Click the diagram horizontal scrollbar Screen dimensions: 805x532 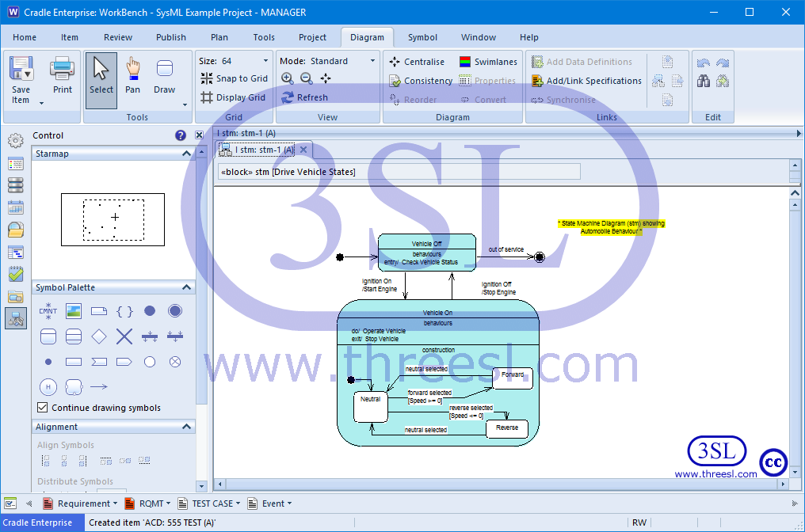[501, 484]
